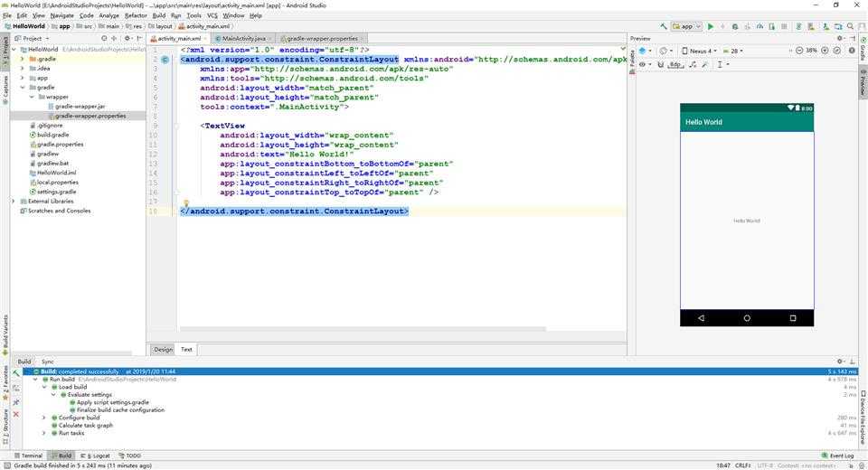Viewport: 868px width, 470px height.
Task: Switch editor to Text mode
Action: point(186,349)
